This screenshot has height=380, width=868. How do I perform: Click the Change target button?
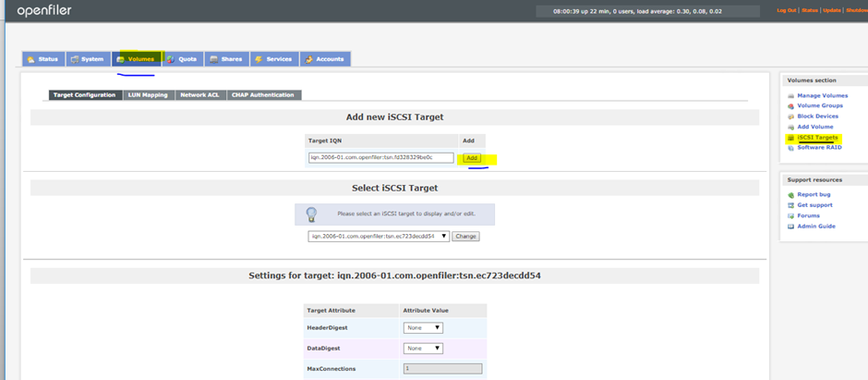(x=465, y=237)
